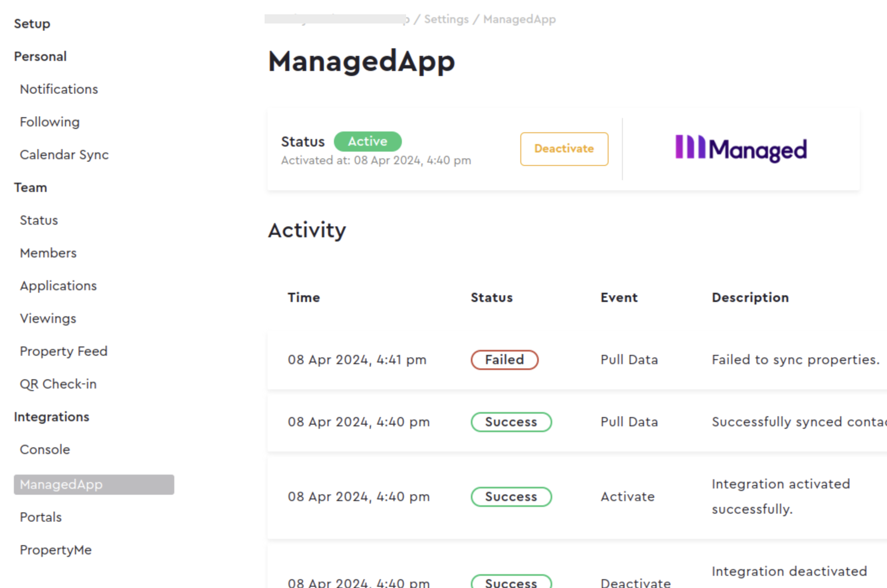Click the Activity heading
This screenshot has width=887, height=588.
pos(307,231)
